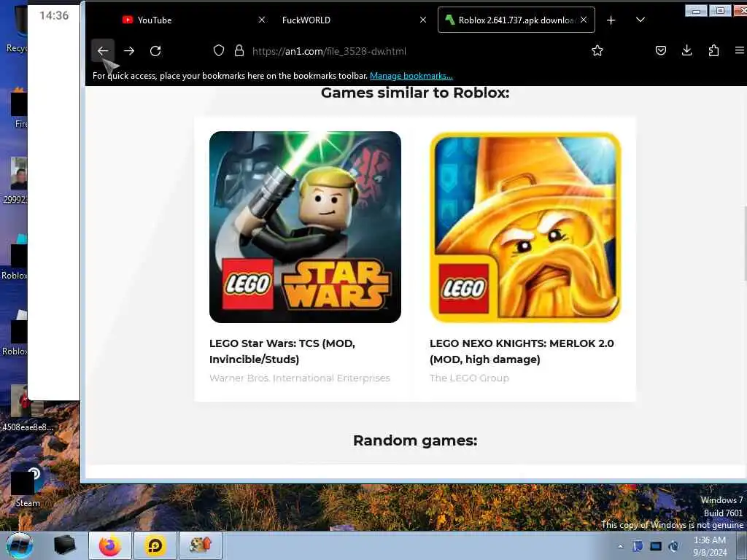Open a new tab with plus button
747x560 pixels.
(x=611, y=20)
